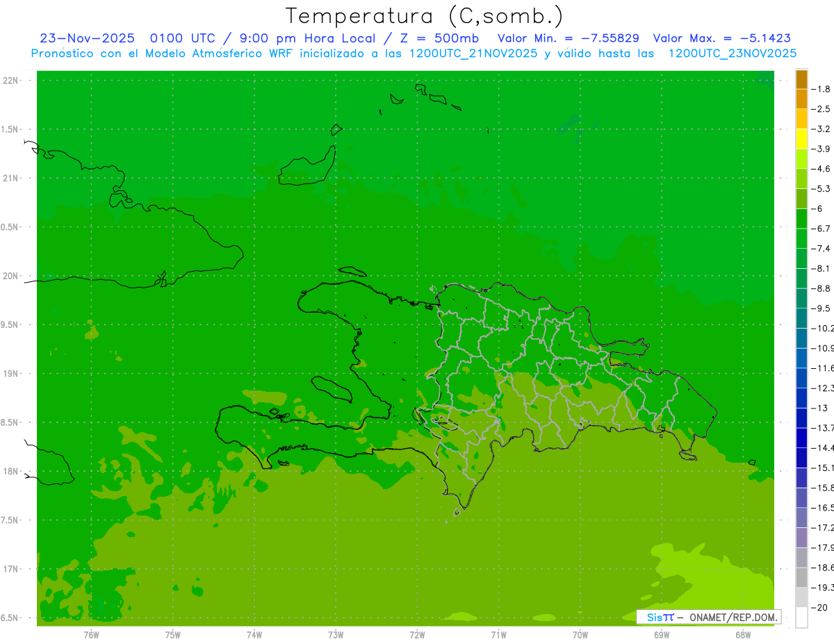Click the '-1.8' colorbar label

pos(821,89)
